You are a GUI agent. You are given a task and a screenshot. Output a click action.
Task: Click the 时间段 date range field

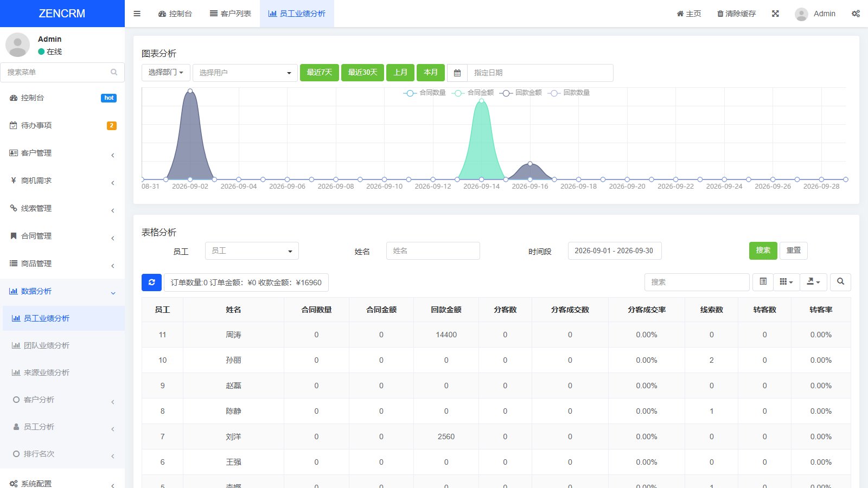[x=615, y=251]
